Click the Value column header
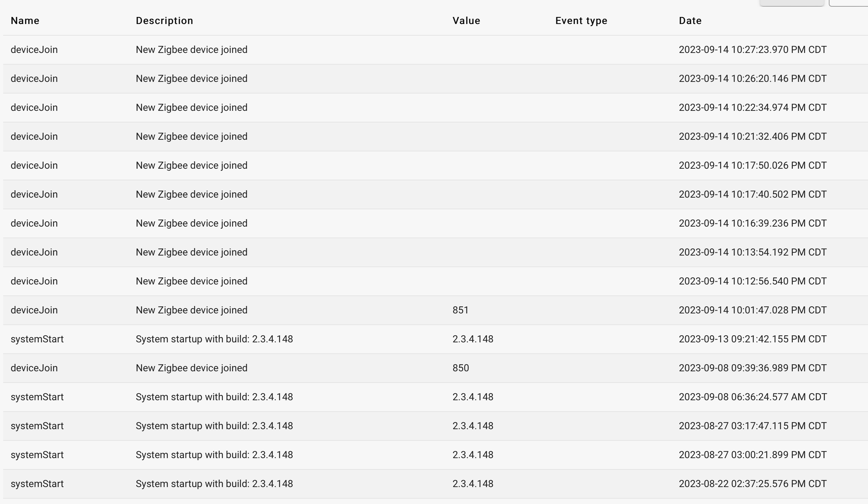 [466, 21]
